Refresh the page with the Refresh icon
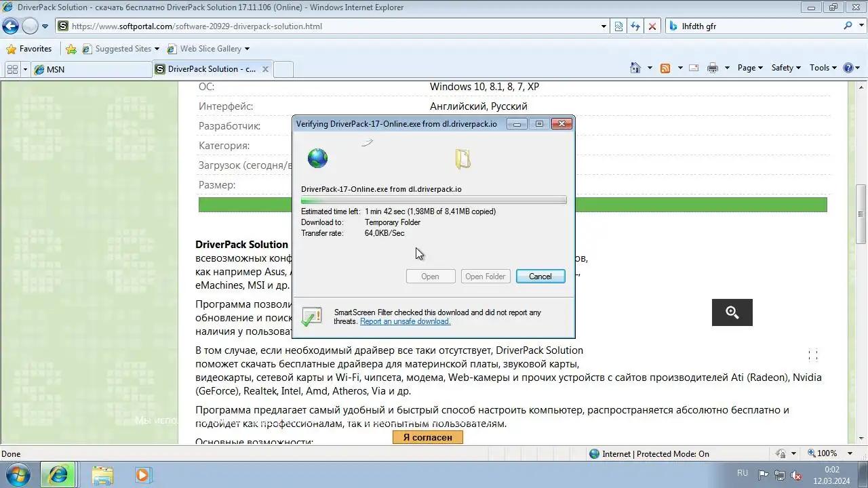 click(635, 26)
